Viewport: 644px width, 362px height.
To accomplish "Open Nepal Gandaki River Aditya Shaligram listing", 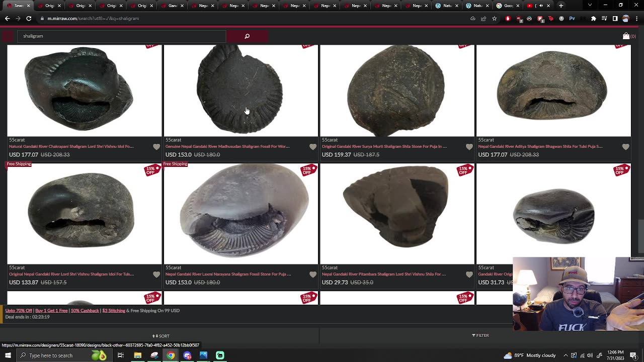I will point(540,146).
